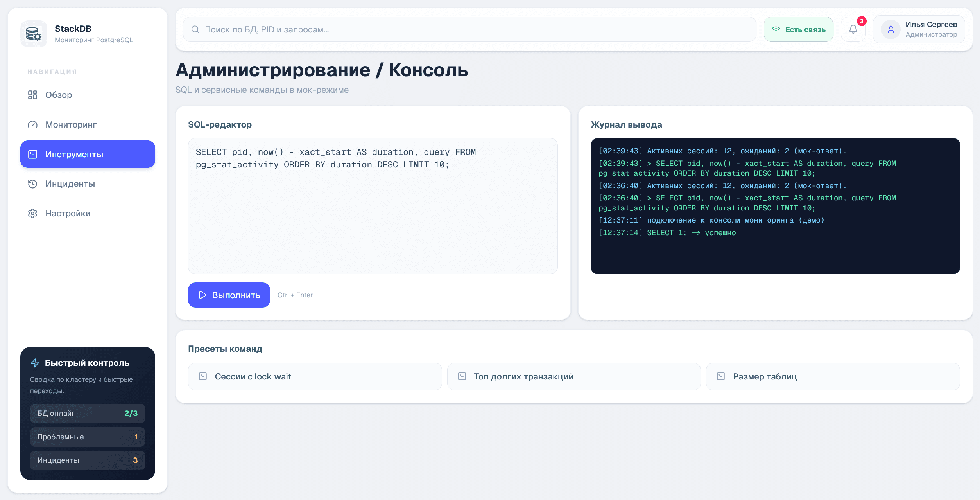980x500 pixels.
Task: Open Инциденты via the history icon
Action: point(33,184)
